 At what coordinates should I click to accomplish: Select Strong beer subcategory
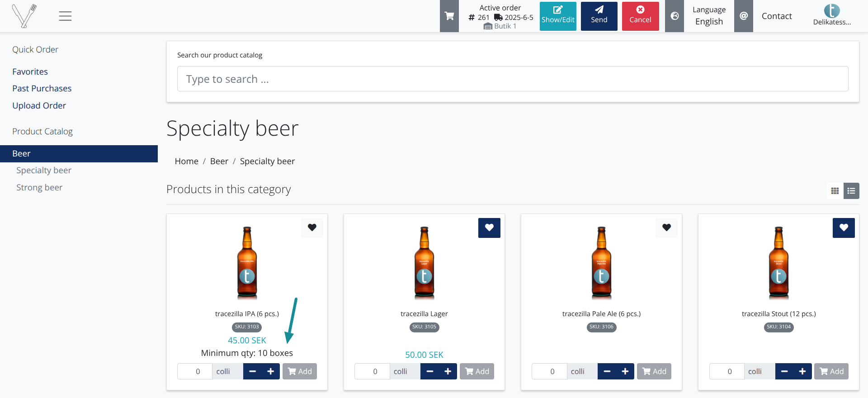(39, 188)
